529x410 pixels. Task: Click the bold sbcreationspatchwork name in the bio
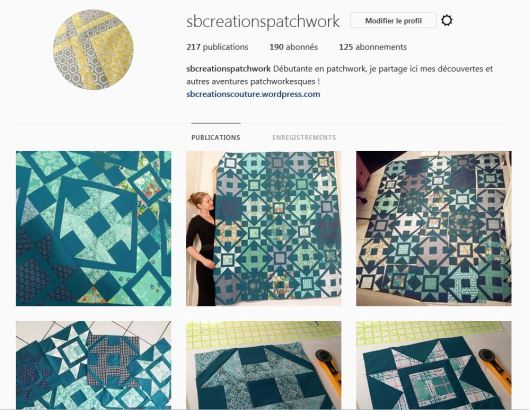tap(228, 69)
